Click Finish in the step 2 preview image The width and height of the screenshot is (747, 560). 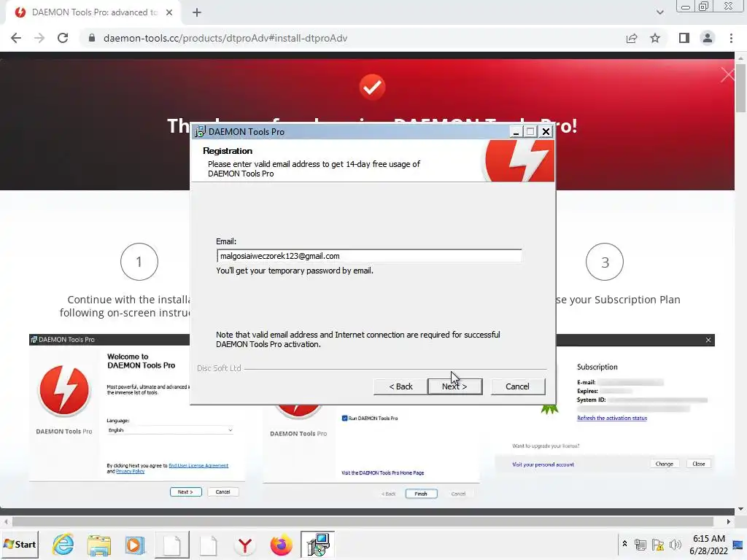tap(421, 494)
